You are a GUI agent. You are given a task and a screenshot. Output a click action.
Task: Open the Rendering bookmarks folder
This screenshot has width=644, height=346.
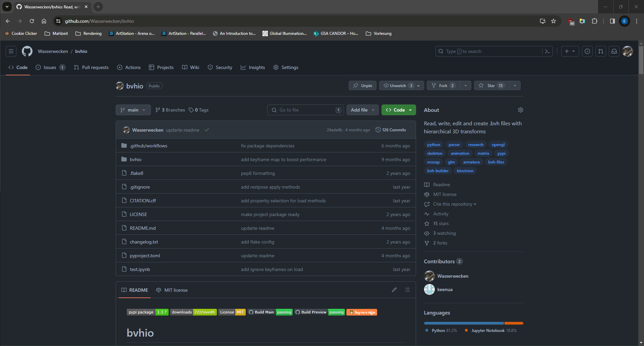point(89,33)
